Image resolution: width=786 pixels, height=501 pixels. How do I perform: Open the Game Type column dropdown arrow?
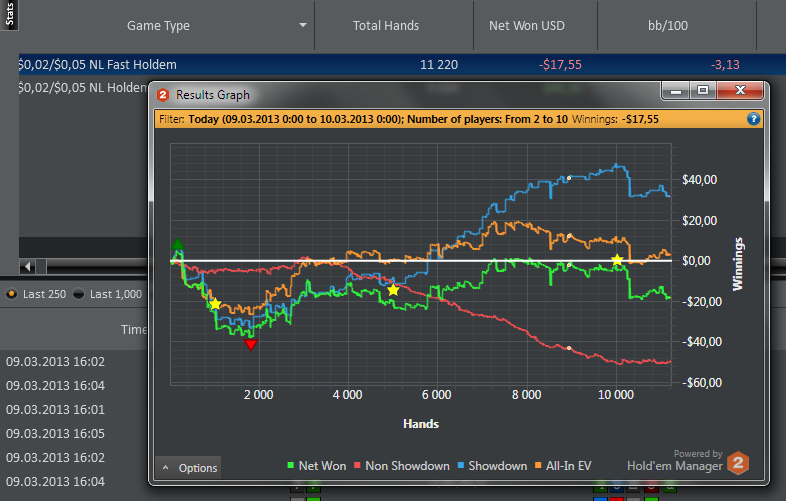click(302, 25)
